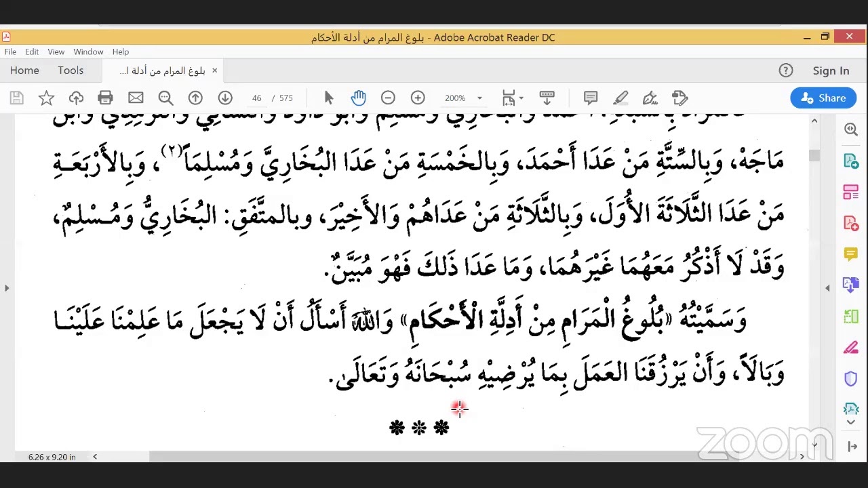Send file by email envelope icon

(x=136, y=98)
